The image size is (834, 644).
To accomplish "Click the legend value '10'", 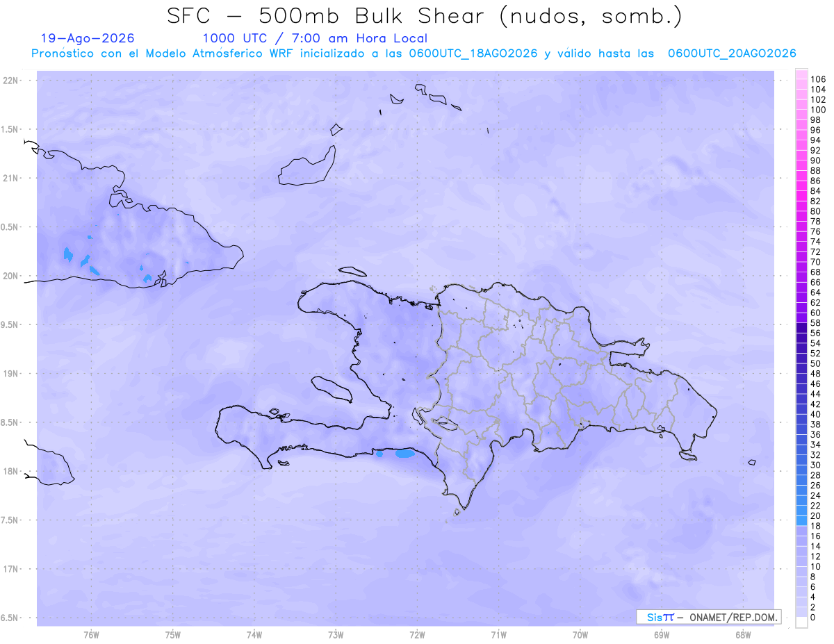I will pyautogui.click(x=816, y=567).
